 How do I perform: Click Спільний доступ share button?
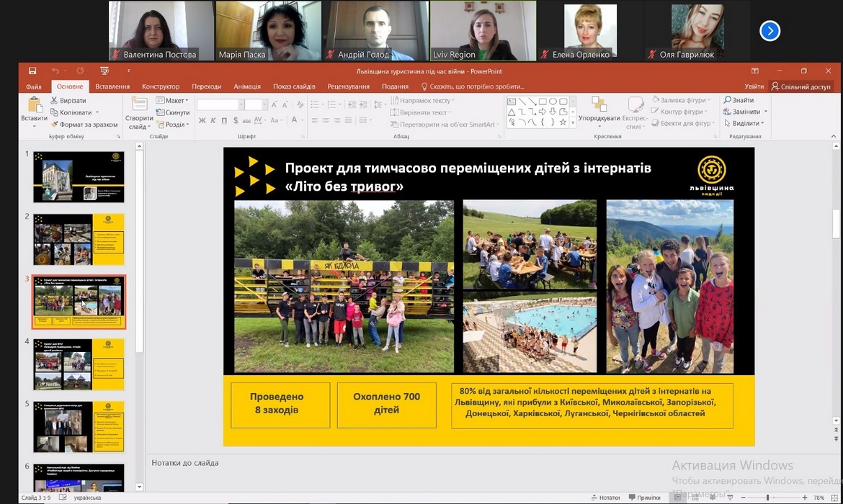800,86
